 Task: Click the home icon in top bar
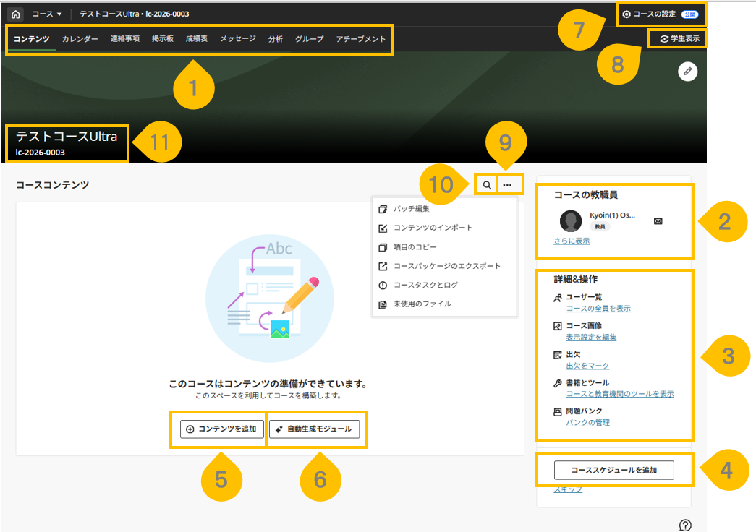coord(15,14)
